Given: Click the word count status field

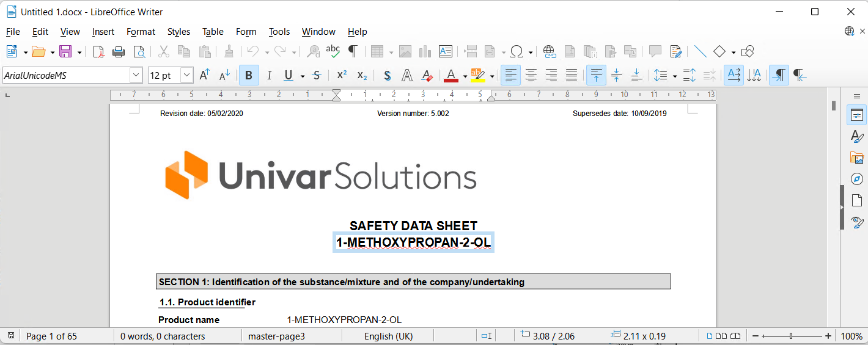Looking at the screenshot, I should [163, 336].
